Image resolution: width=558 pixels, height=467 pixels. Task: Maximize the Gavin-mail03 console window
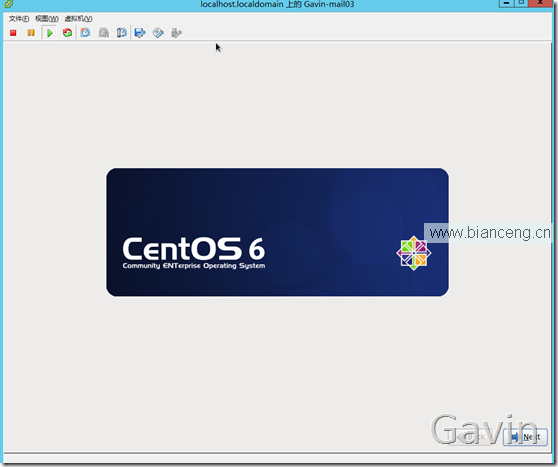pyautogui.click(x=521, y=3)
